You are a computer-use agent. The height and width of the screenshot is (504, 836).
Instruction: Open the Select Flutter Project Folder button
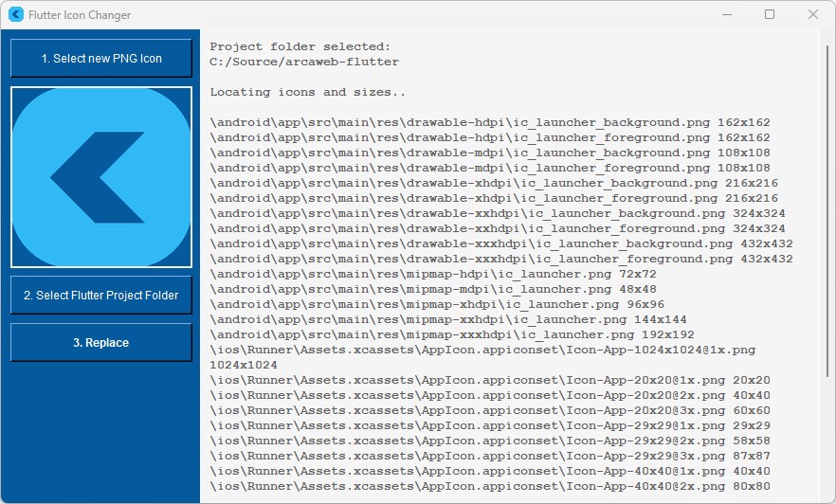coord(101,296)
